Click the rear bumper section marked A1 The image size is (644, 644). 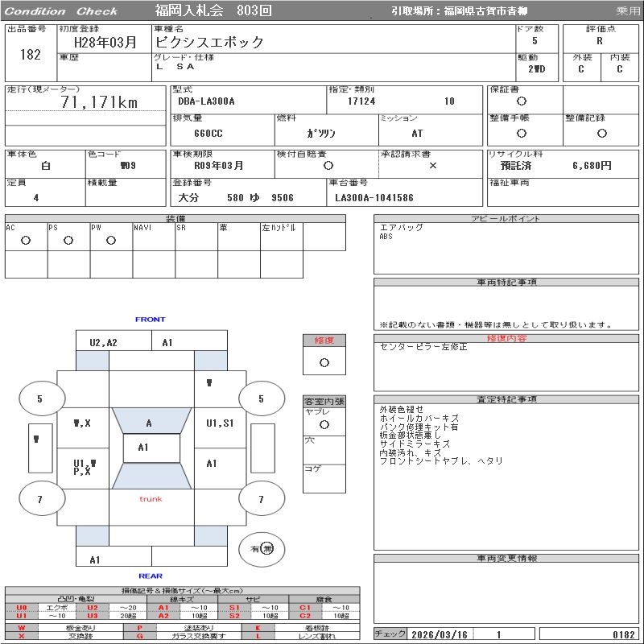tap(95, 559)
